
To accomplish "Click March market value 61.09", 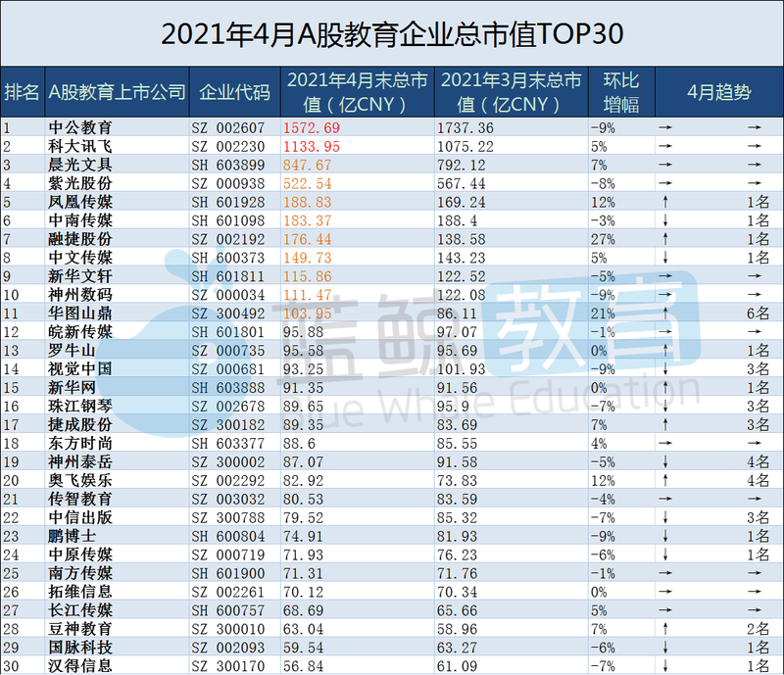I will click(x=457, y=666).
